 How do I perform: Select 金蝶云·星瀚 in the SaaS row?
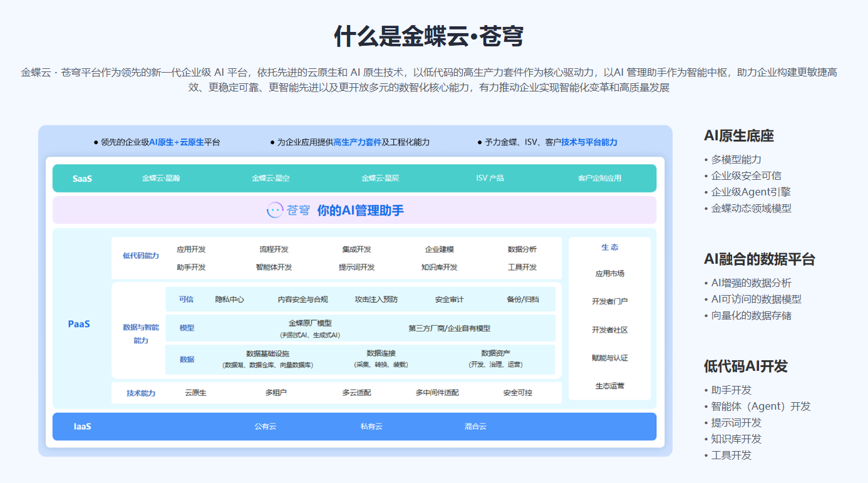click(161, 178)
